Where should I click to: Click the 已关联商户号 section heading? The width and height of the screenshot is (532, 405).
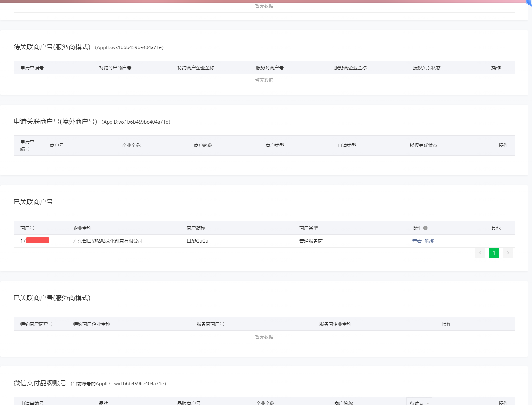[33, 202]
